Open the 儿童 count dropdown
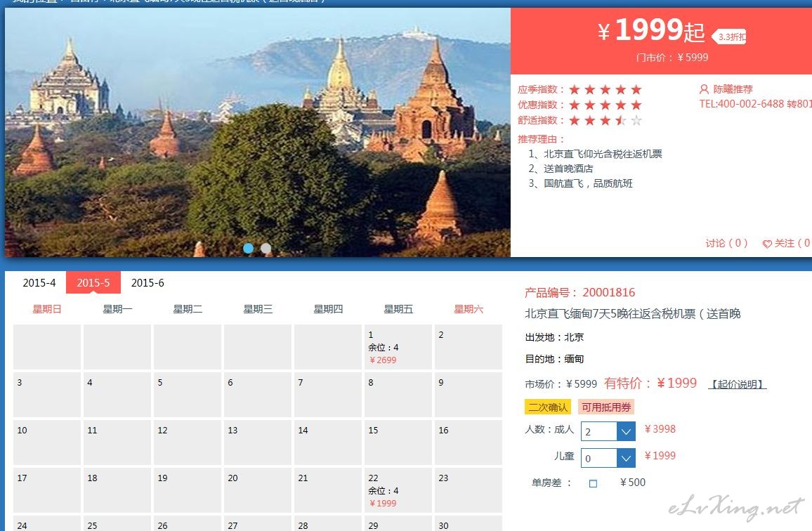 tap(625, 458)
